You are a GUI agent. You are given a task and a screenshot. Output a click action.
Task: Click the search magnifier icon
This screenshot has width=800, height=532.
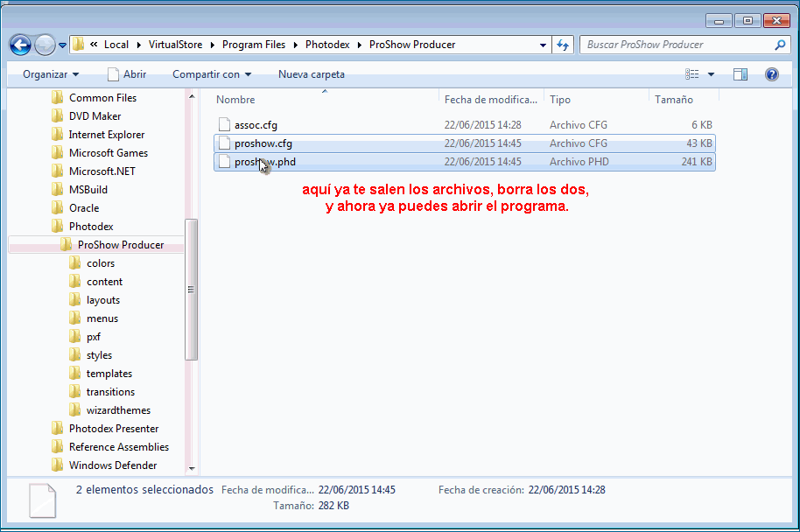tap(780, 45)
